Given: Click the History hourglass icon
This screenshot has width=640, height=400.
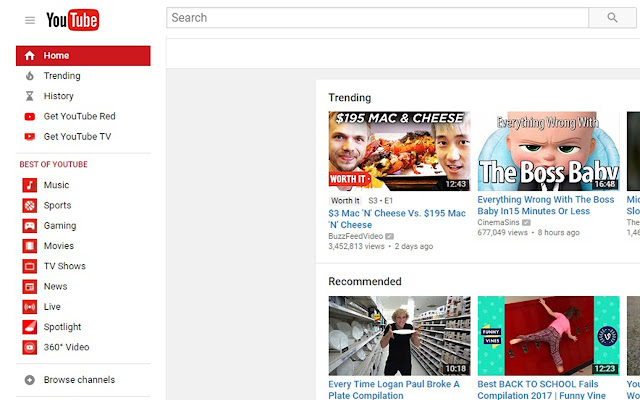Looking at the screenshot, I should 29,96.
